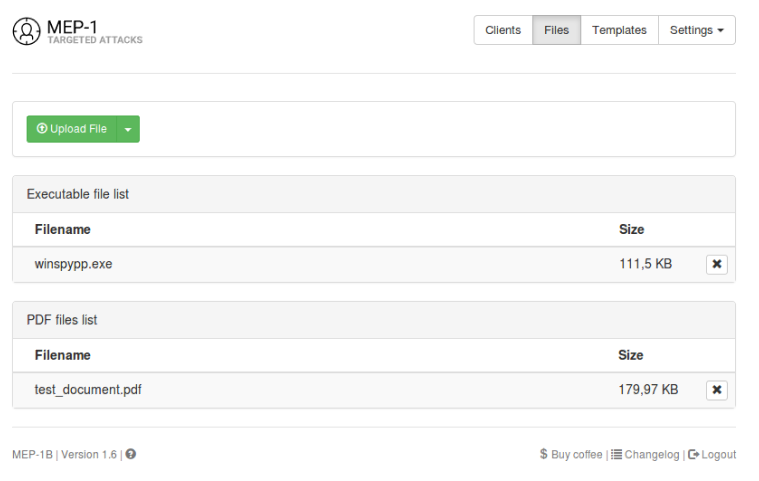Open the Templates tab
Viewport: 759px width, 481px height.
pyautogui.click(x=619, y=30)
